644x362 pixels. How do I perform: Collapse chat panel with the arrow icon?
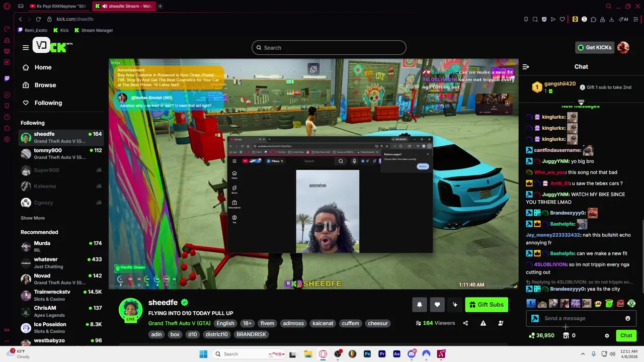pyautogui.click(x=526, y=66)
